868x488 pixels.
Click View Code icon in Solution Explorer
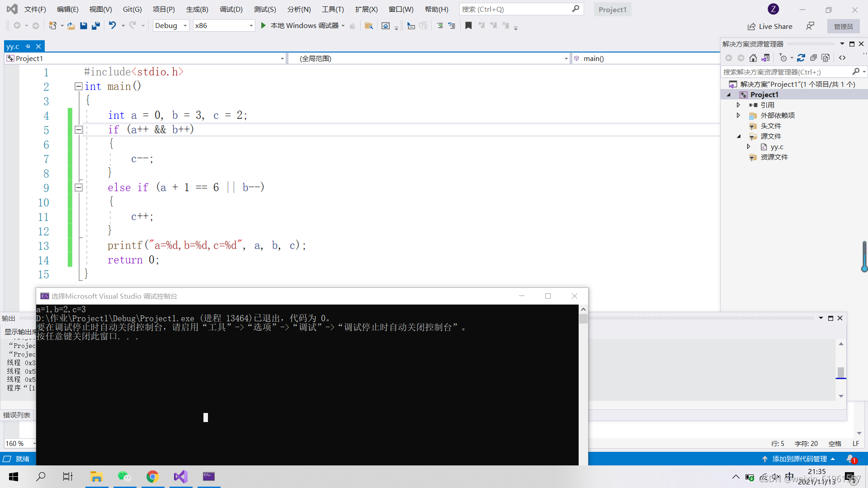(x=842, y=58)
